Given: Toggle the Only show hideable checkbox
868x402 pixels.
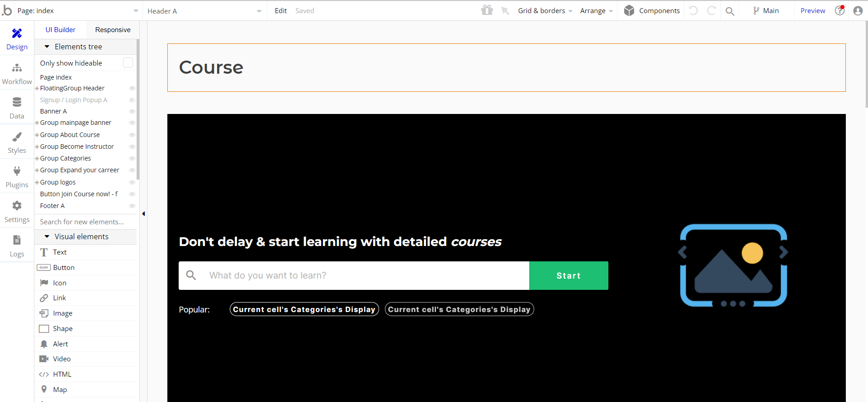Looking at the screenshot, I should pyautogui.click(x=128, y=63).
